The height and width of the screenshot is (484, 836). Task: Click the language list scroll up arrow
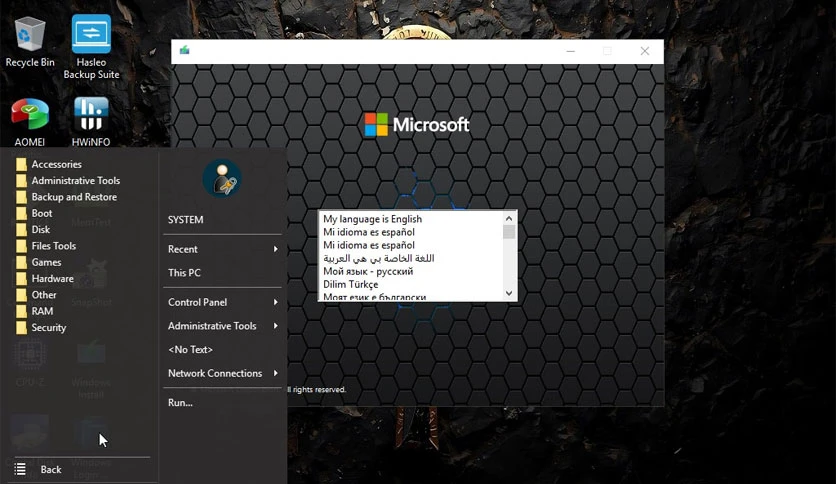click(x=509, y=218)
